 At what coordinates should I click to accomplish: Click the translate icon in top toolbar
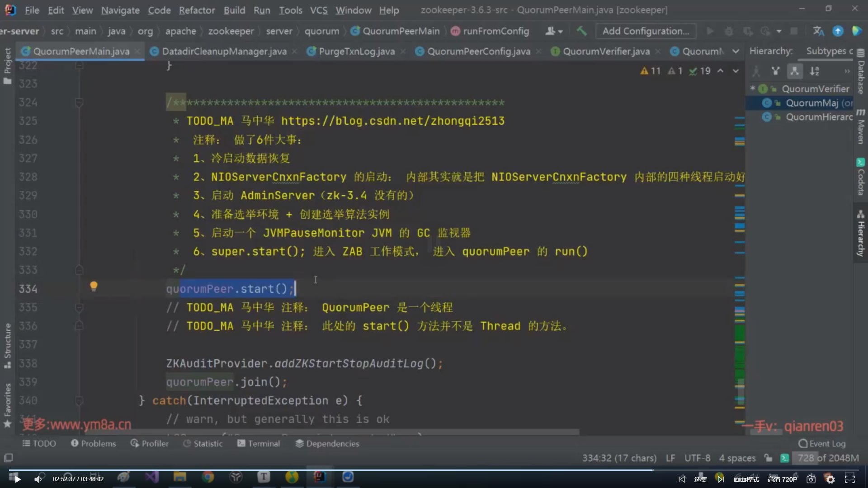(x=818, y=31)
